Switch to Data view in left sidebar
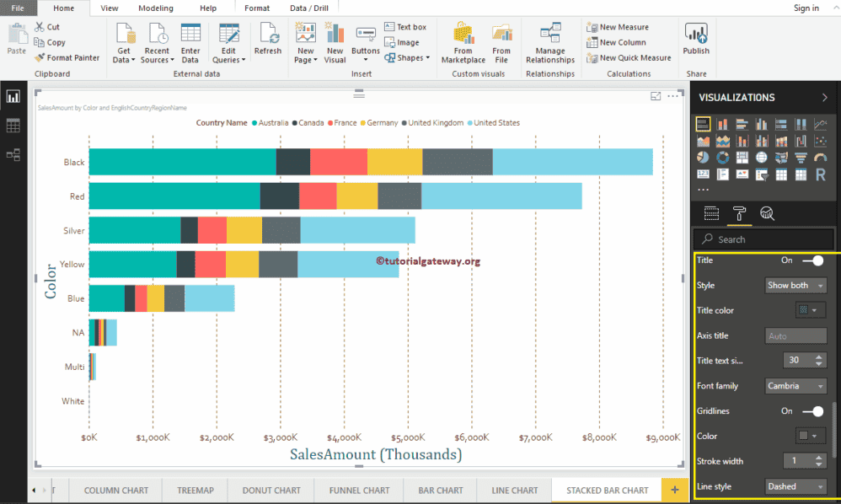Image resolution: width=841 pixels, height=504 pixels. [x=13, y=125]
